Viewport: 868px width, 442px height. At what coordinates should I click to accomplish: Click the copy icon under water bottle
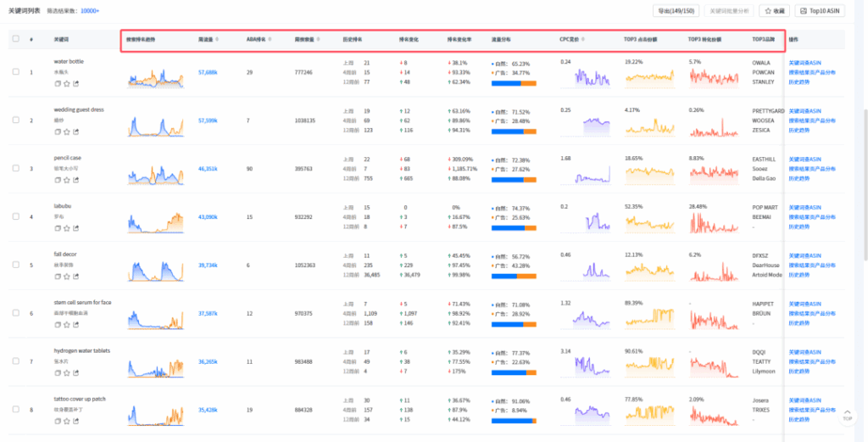click(x=57, y=84)
